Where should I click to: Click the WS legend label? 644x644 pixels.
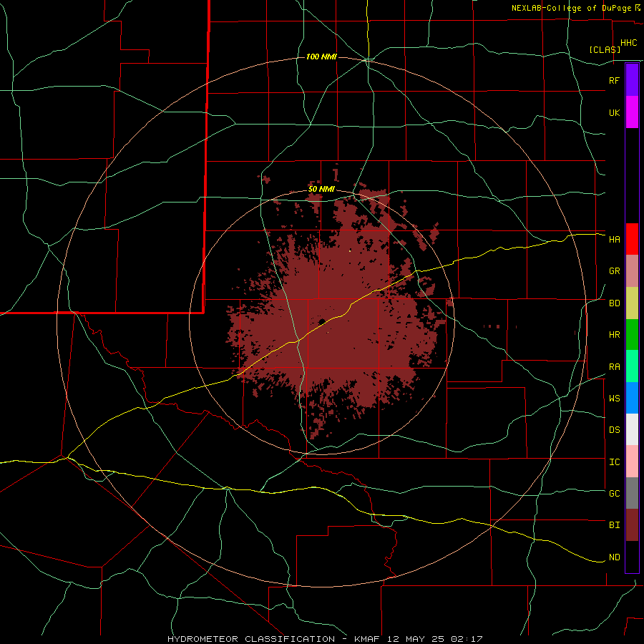pos(614,398)
